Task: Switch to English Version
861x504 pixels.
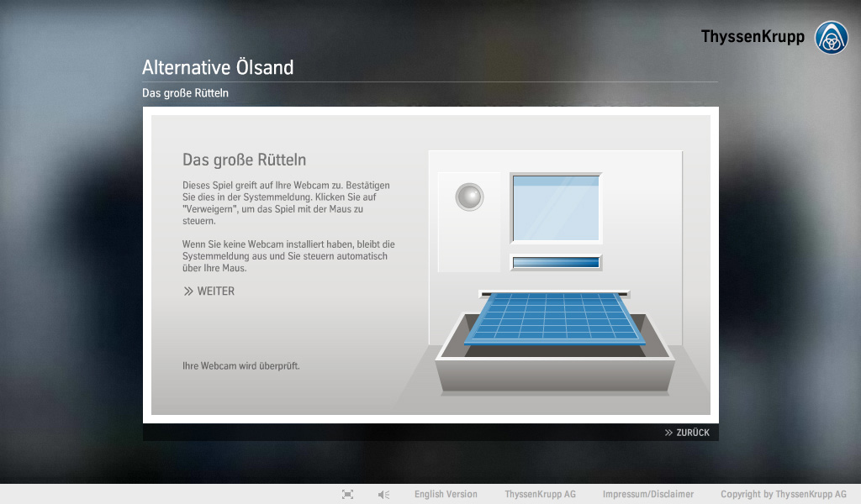Action: [x=446, y=494]
